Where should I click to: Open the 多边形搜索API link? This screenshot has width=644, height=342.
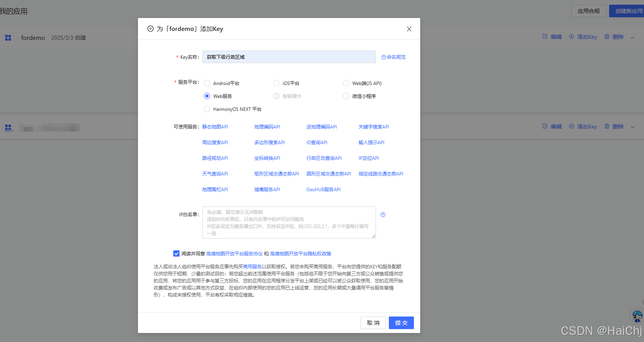(270, 143)
